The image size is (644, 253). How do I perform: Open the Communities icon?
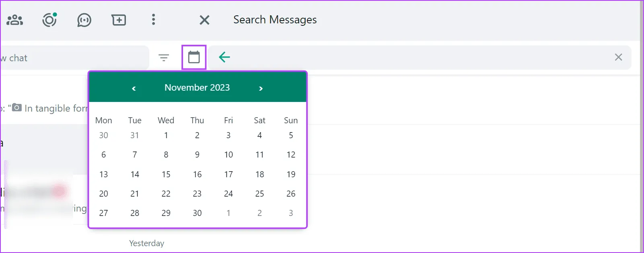point(15,20)
